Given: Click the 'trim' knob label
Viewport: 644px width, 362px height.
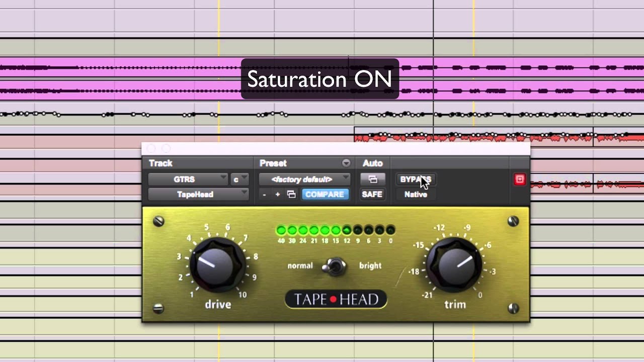Looking at the screenshot, I should click(x=455, y=304).
